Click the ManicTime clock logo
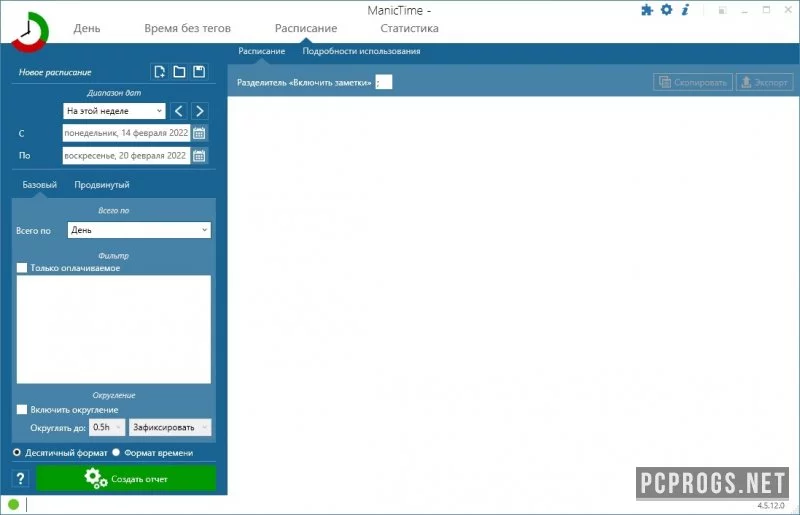The image size is (800, 515). [30, 32]
